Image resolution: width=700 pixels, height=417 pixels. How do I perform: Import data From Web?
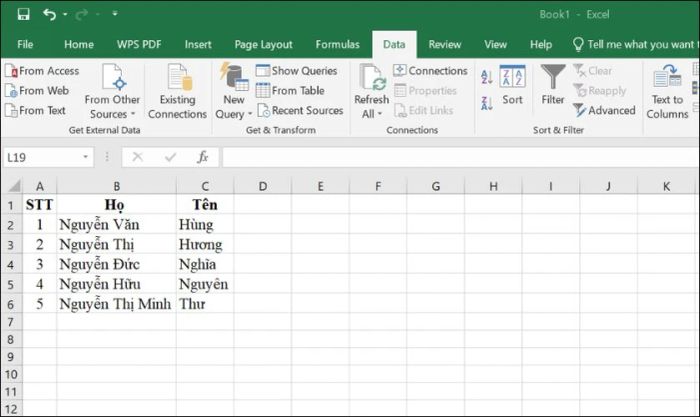click(x=37, y=91)
